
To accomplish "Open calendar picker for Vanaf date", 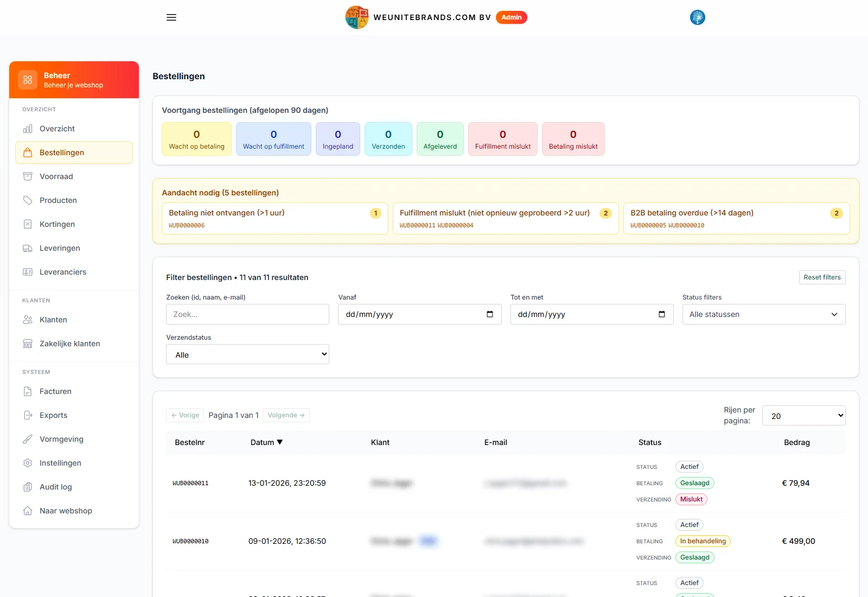I will click(x=490, y=314).
